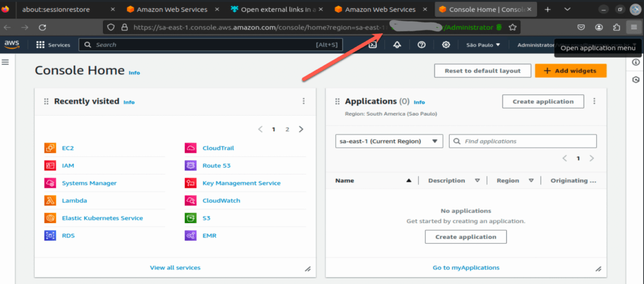644x284 pixels.
Task: Open the RDS service icon
Action: [50, 236]
